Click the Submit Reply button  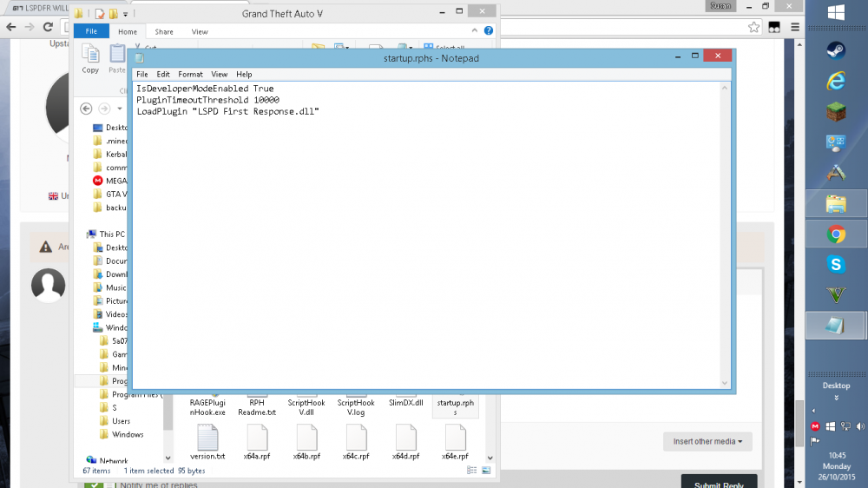[719, 481]
